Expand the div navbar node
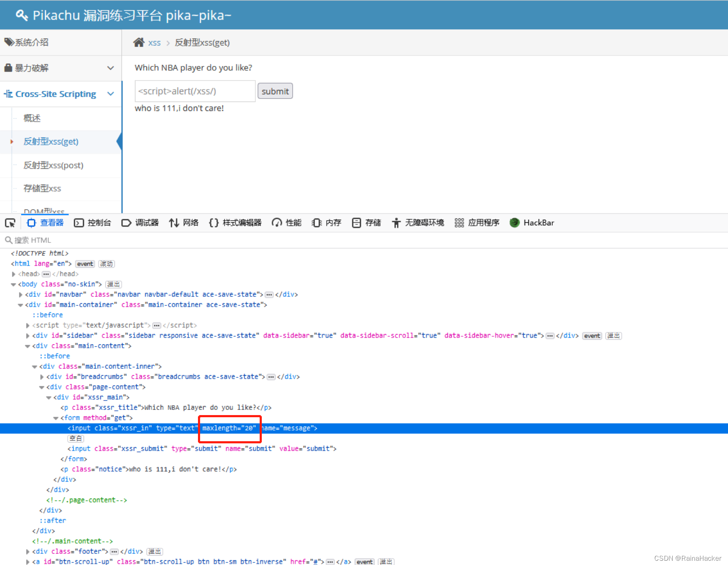 21,295
